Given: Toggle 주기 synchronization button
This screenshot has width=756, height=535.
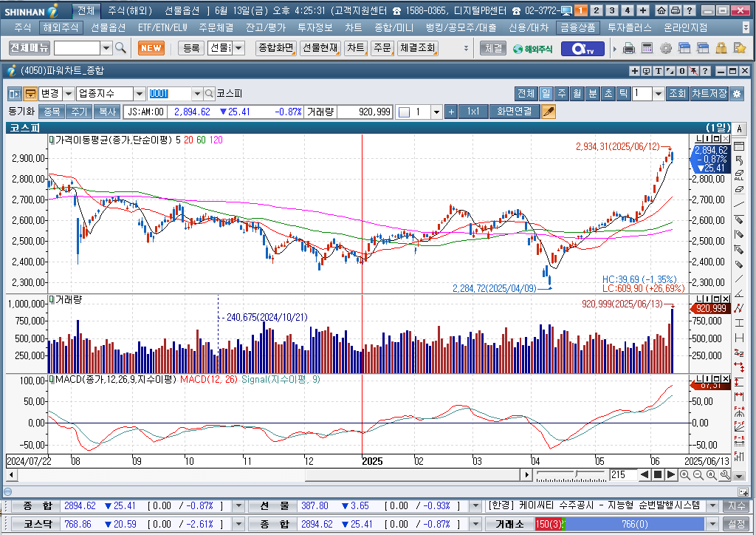Looking at the screenshot, I should coord(79,112).
